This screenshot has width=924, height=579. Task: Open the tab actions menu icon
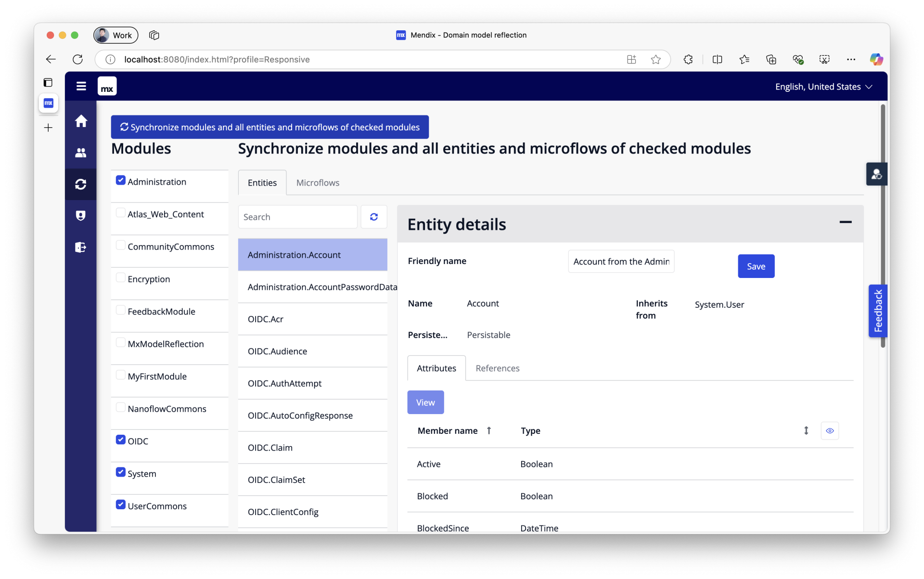pos(154,35)
